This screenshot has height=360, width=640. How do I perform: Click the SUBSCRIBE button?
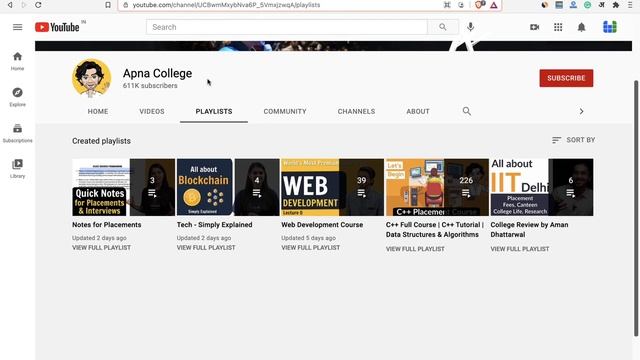click(566, 78)
